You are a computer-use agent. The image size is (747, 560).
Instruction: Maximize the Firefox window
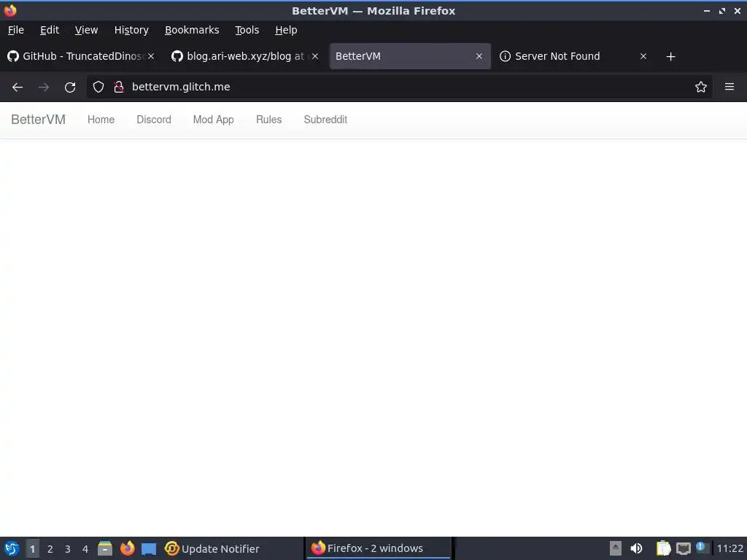[x=722, y=10]
